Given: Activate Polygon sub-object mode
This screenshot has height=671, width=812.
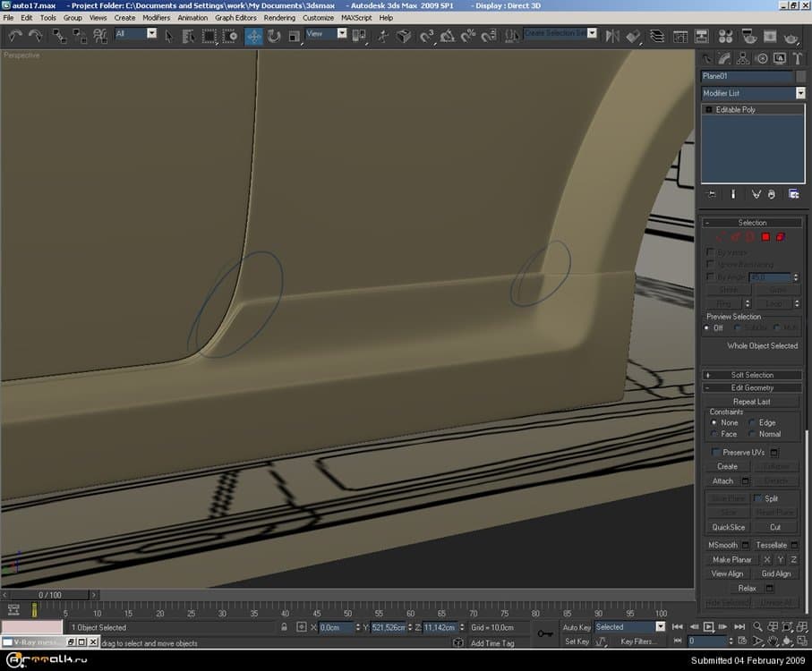Looking at the screenshot, I should pyautogui.click(x=765, y=236).
